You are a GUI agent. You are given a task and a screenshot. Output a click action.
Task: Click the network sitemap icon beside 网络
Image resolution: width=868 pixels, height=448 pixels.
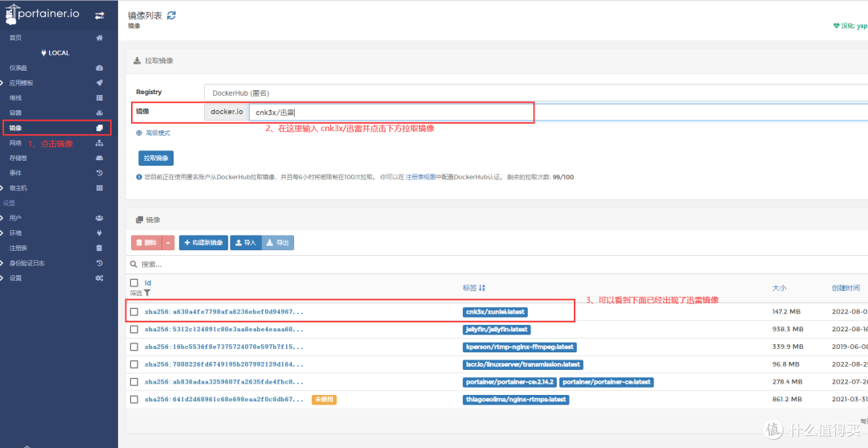coord(100,143)
